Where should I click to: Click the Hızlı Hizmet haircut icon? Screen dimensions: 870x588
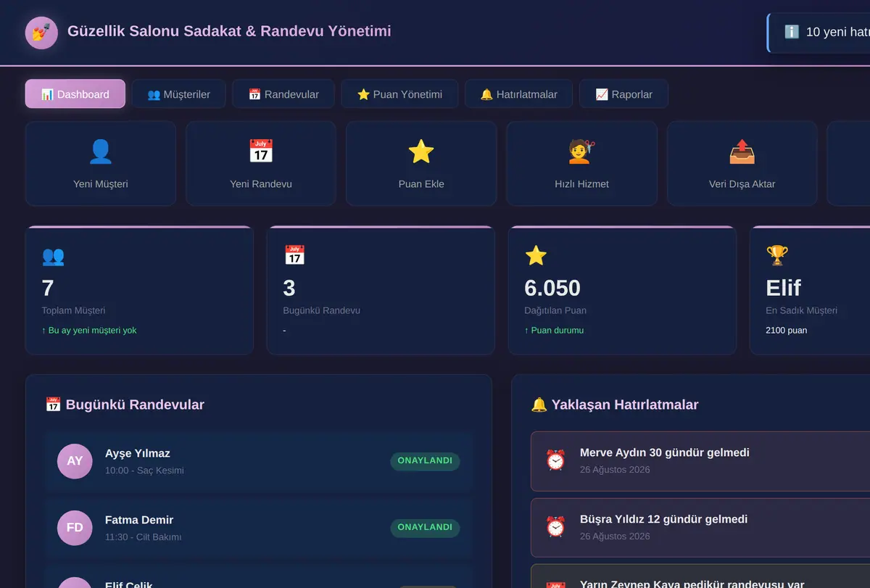click(x=581, y=152)
